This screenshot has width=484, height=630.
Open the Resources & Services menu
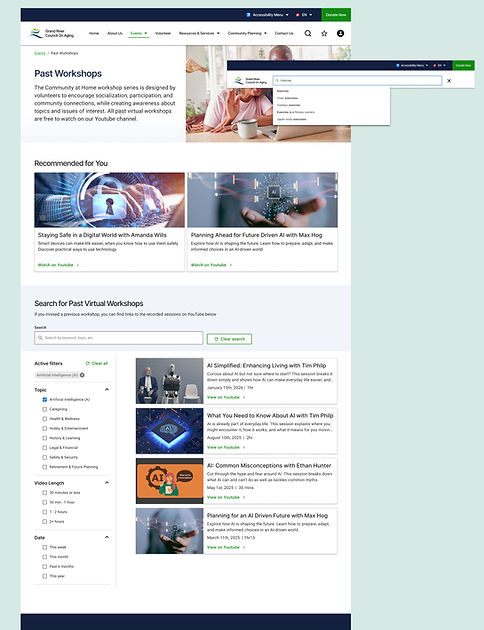point(199,33)
